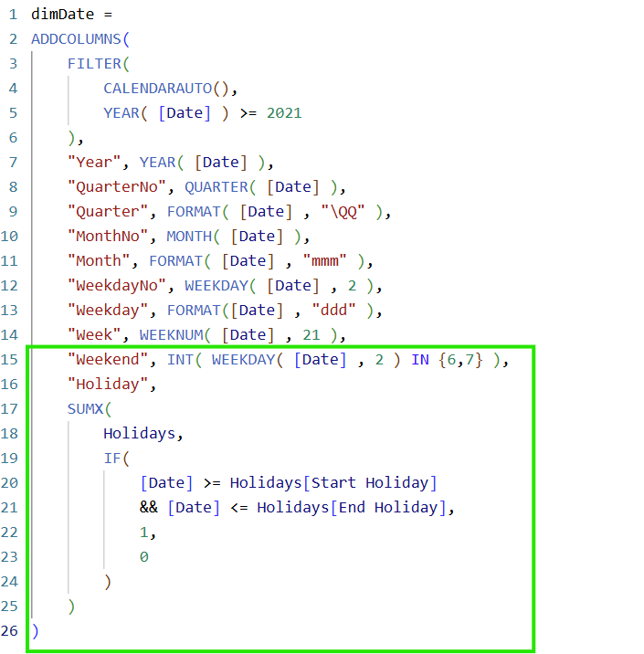
Task: Click the "\QQ" format string
Action: click(x=343, y=212)
